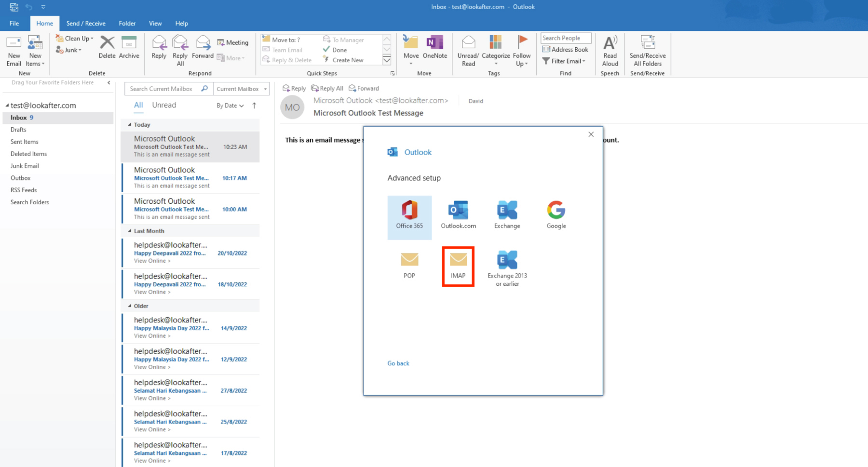Open the Current Mailbox scope dropdown
This screenshot has height=467, width=868.
pyautogui.click(x=241, y=89)
